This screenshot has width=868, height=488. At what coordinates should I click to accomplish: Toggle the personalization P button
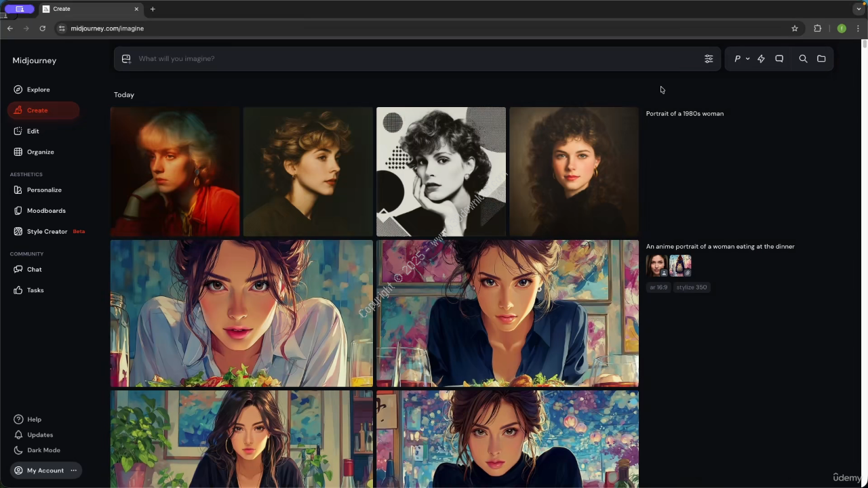[737, 59]
